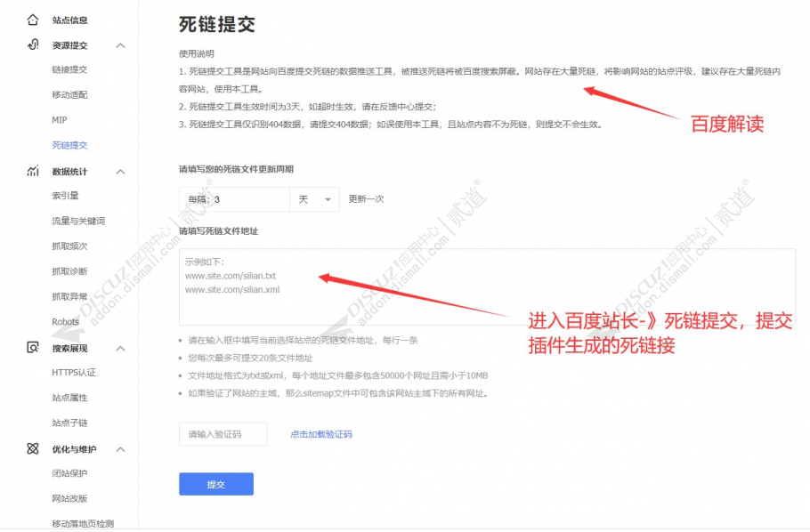Viewport: 810px width, 532px height.
Task: Click the 死链提交 page heading
Action: coord(217,24)
